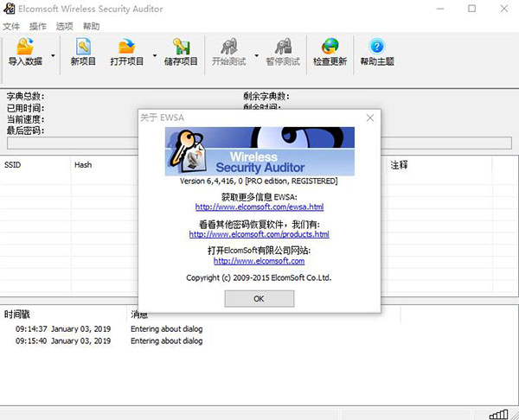Click the Version 6.4.416 text

[259, 181]
